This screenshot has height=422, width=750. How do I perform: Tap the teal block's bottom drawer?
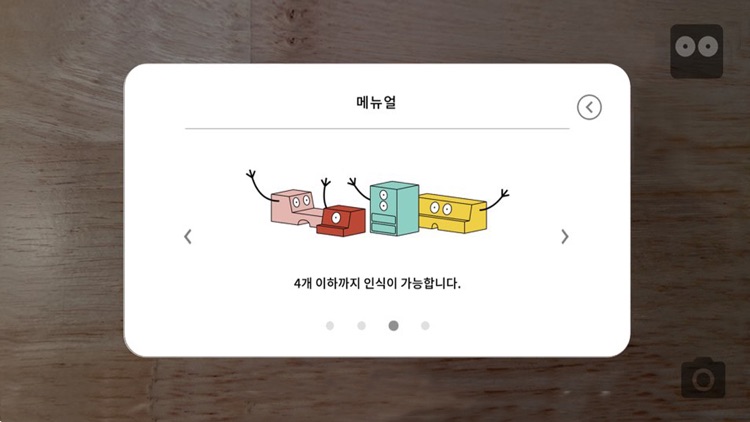click(384, 229)
